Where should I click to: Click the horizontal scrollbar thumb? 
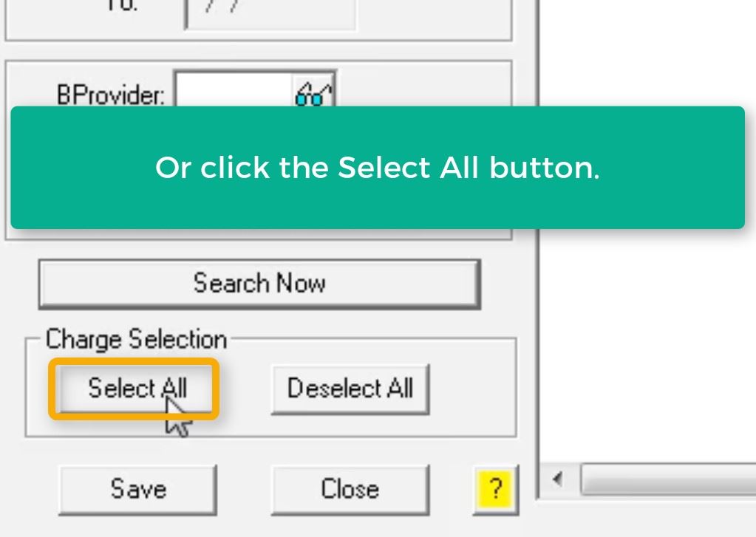click(x=669, y=479)
